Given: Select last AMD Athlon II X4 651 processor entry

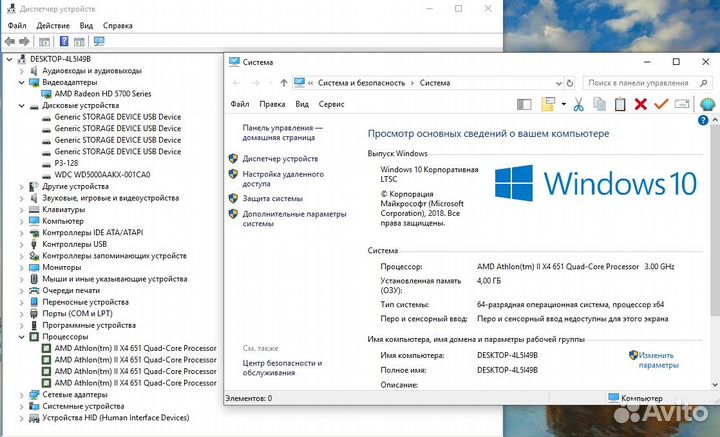Looking at the screenshot, I should point(135,383).
